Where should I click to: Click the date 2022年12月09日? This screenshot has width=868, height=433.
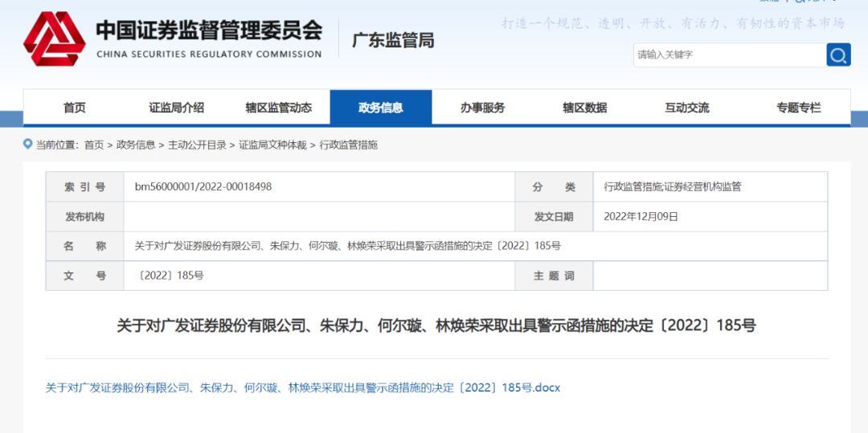[x=641, y=216]
